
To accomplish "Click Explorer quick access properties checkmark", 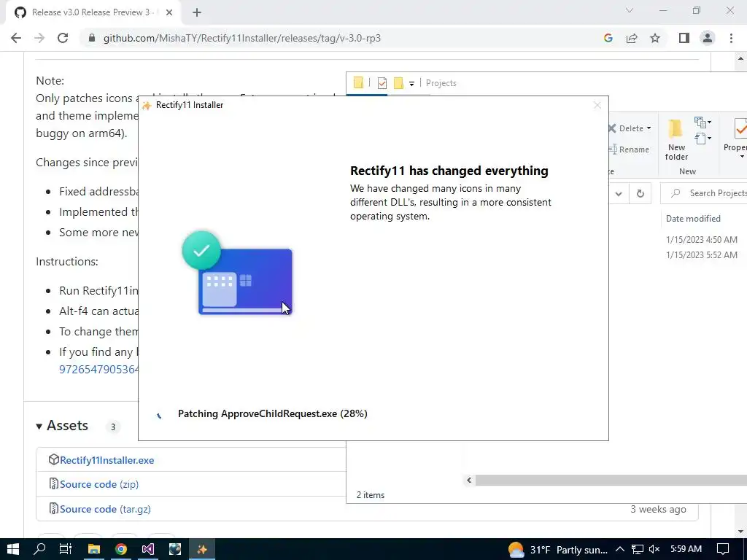I will [x=382, y=83].
